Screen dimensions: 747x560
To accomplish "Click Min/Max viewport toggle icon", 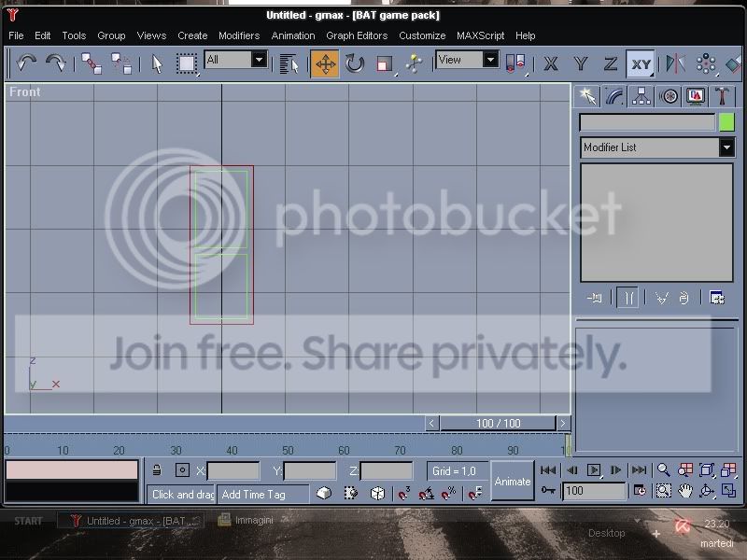I will tap(728, 491).
